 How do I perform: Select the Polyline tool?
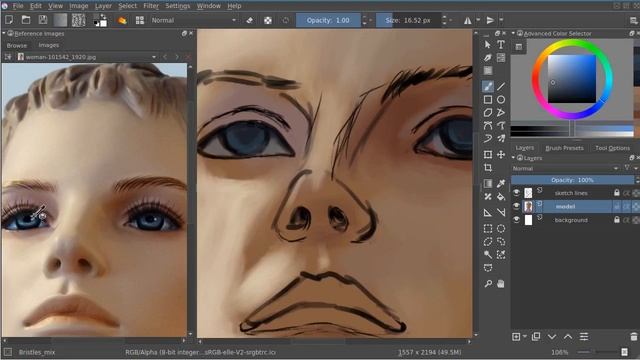(501, 112)
